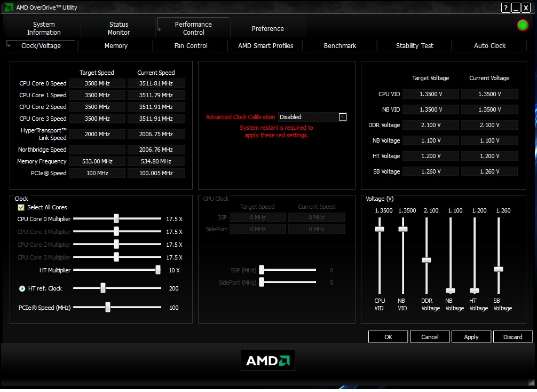Click the DDR Voltage target 2.100 V field
This screenshot has height=392, width=537.
pos(431,125)
